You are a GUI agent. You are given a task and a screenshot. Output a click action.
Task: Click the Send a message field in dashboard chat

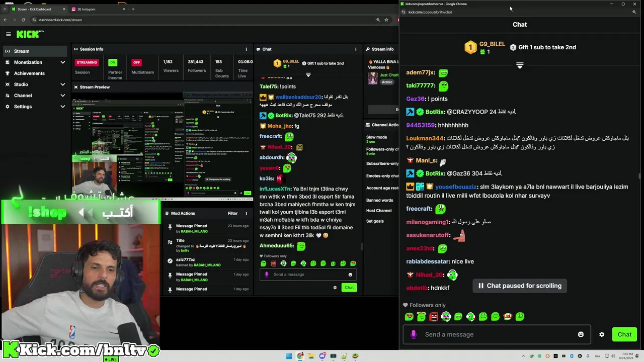[308, 275]
